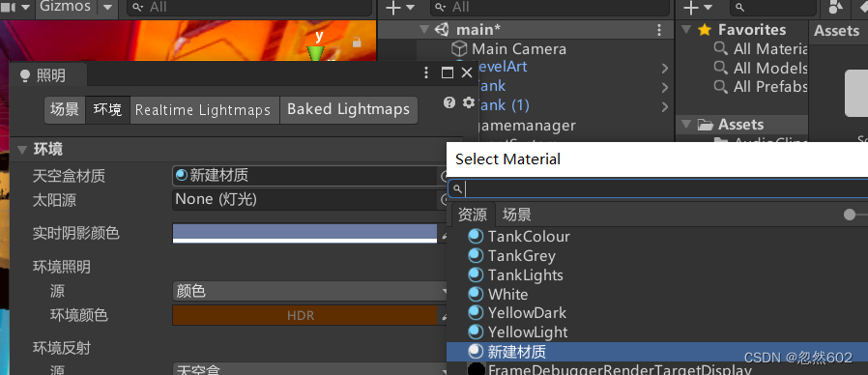868x375 pixels.
Task: Collapse the Assets folder tree
Action: pos(686,124)
